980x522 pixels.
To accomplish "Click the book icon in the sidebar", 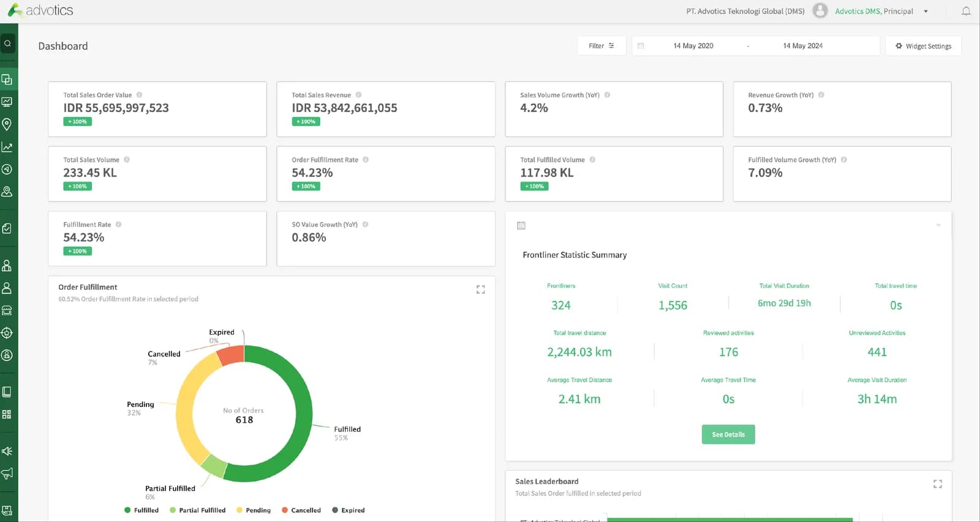I will click(7, 392).
